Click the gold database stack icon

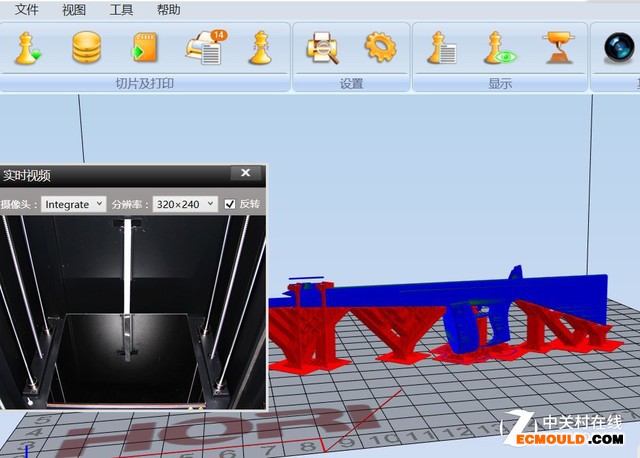[x=87, y=48]
